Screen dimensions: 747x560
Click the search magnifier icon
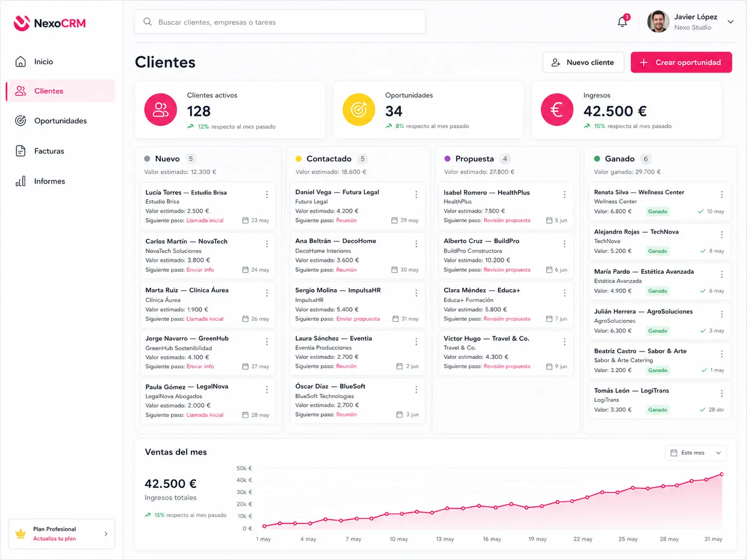(148, 22)
